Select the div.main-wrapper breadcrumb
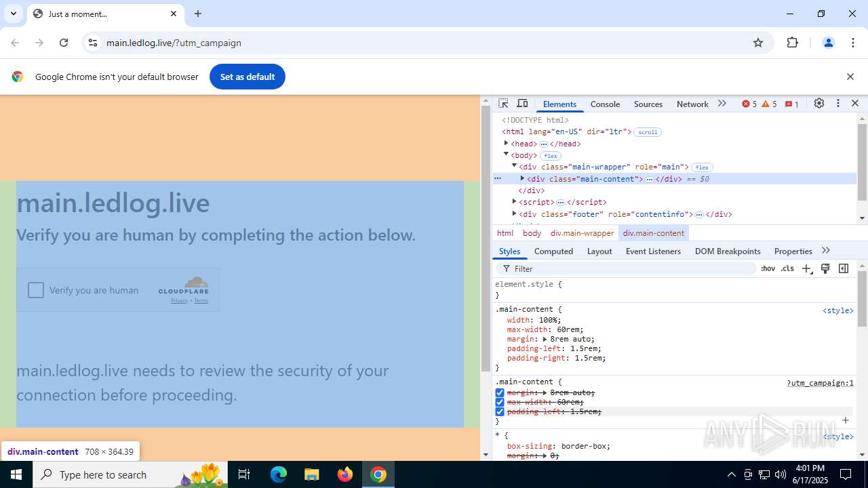The image size is (868, 488). (582, 233)
